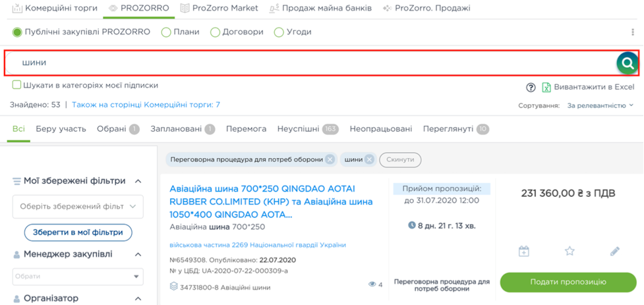
Task: Add tender to favorites with star icon
Action: [x=570, y=251]
